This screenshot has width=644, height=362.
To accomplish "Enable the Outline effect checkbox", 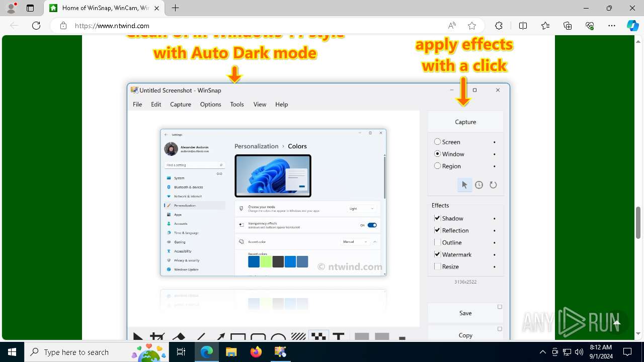I will pos(437,242).
